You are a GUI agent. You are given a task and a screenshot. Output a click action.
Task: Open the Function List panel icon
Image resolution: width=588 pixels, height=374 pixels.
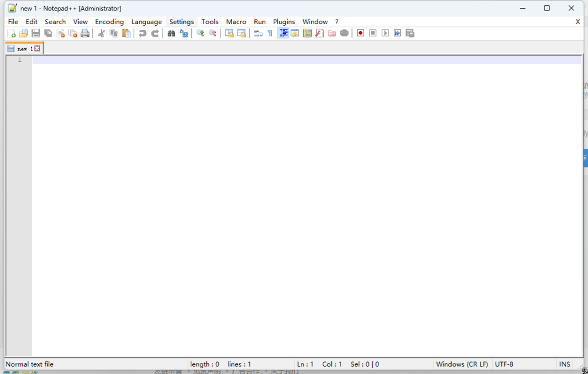(x=319, y=33)
